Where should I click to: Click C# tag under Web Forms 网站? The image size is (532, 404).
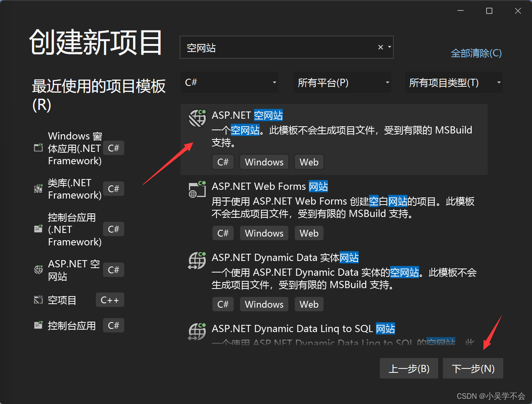(223, 233)
